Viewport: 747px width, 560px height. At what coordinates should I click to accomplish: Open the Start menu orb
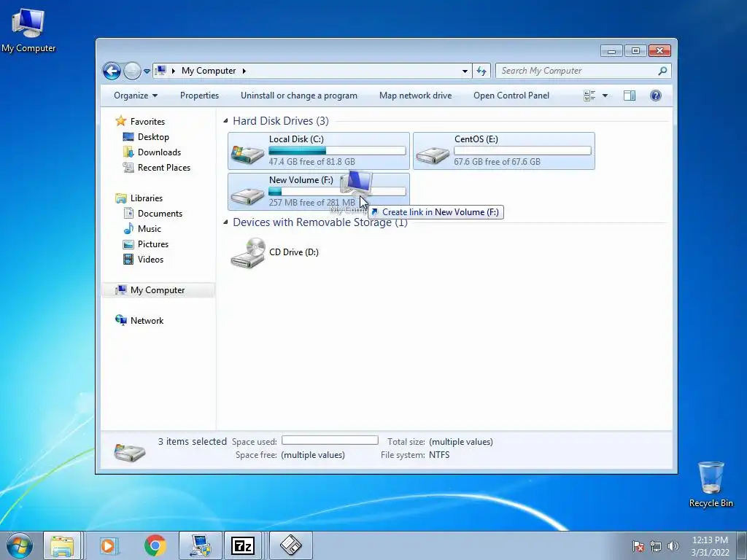[x=20, y=545]
